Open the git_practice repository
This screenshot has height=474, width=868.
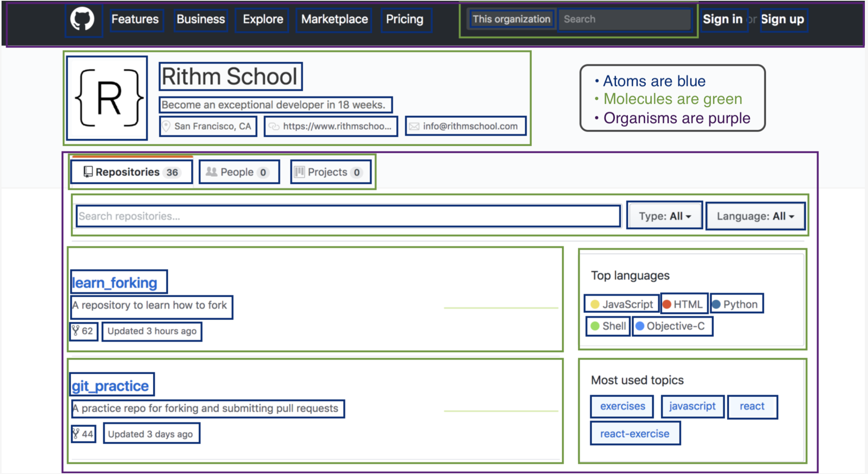(110, 386)
